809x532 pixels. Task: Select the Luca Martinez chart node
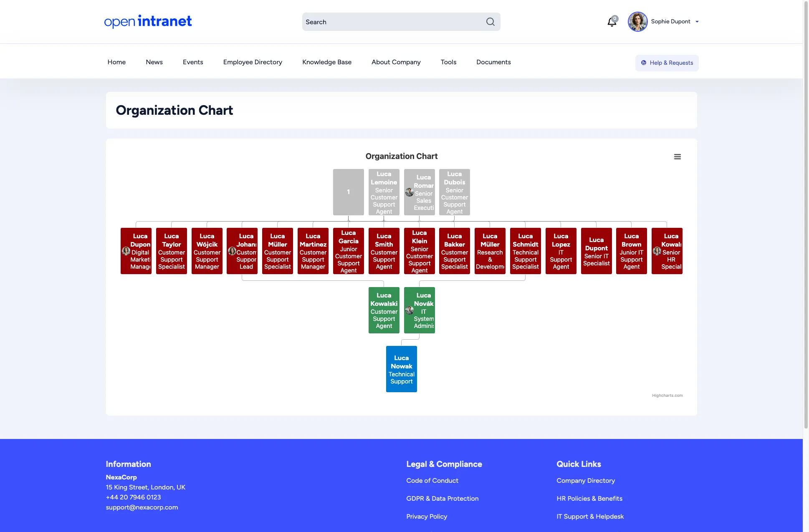point(313,251)
